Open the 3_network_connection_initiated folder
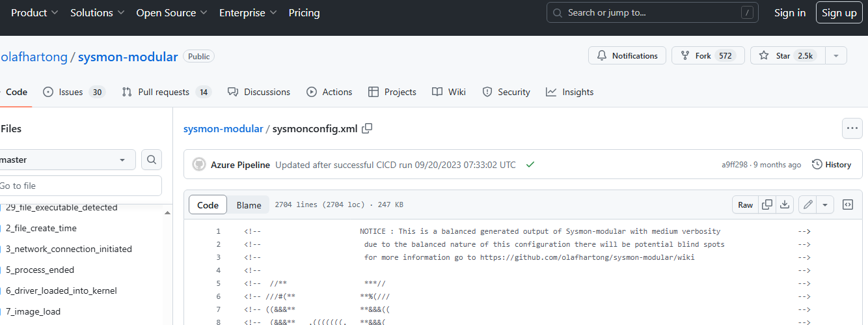Viewport: 868px width, 325px height. 69,249
